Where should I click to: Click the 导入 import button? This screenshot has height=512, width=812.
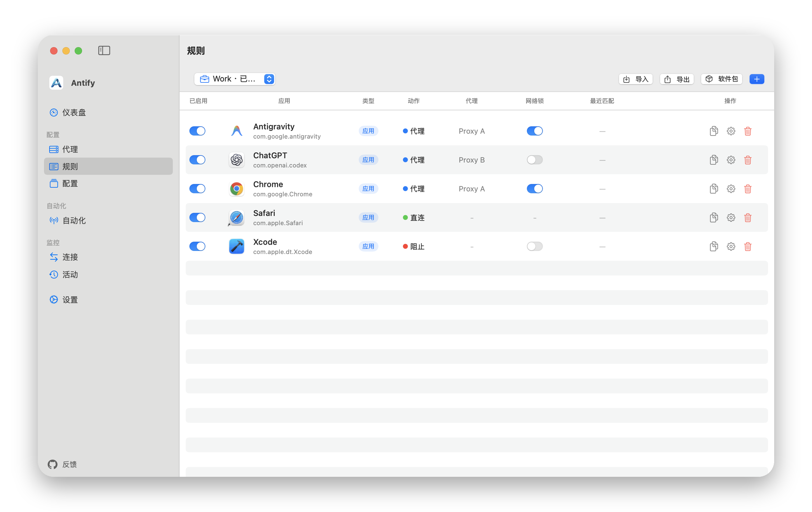[x=636, y=79]
